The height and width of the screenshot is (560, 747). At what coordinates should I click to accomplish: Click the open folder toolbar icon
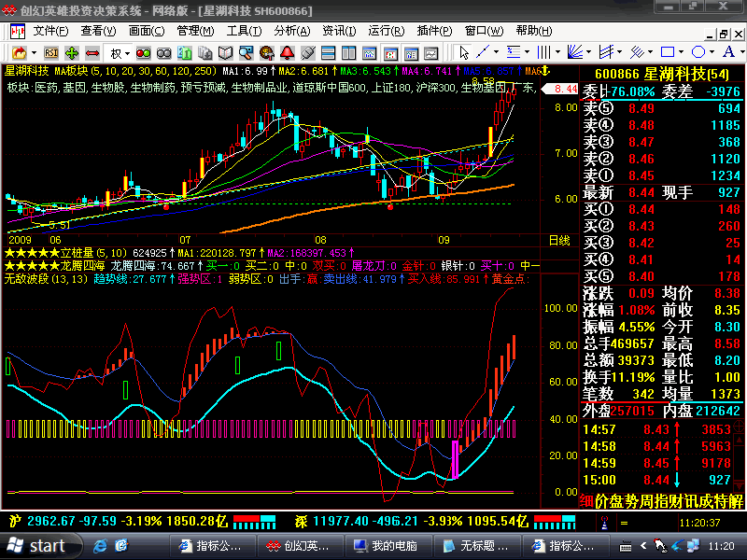(x=19, y=53)
